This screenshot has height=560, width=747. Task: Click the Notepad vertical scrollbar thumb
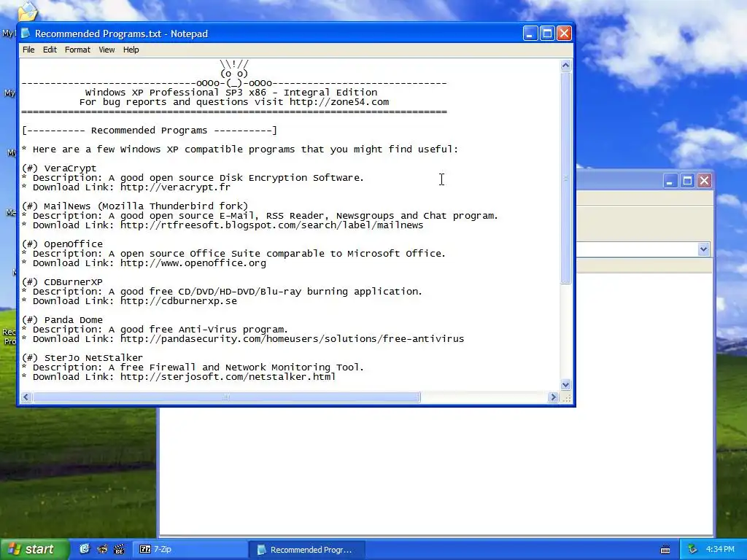(x=565, y=178)
